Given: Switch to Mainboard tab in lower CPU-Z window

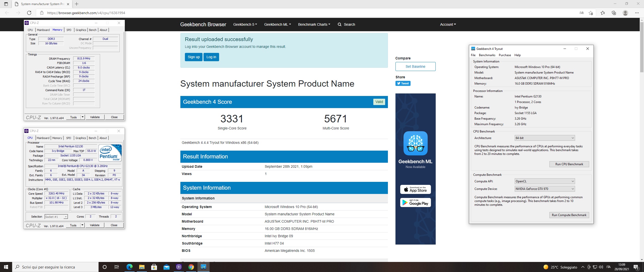Looking at the screenshot, I should pyautogui.click(x=43, y=138).
